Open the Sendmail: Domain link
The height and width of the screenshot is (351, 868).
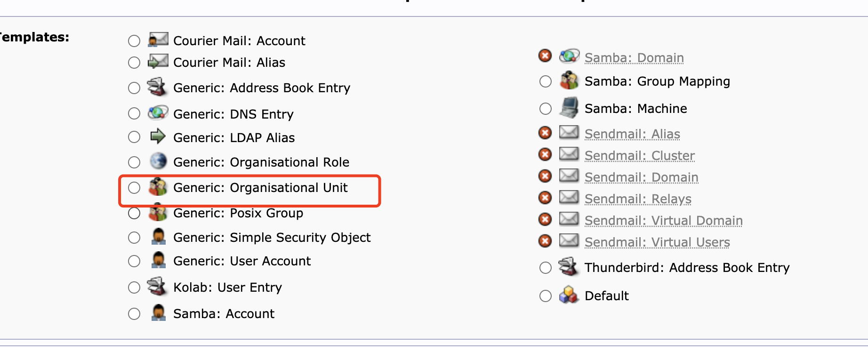[x=642, y=177]
